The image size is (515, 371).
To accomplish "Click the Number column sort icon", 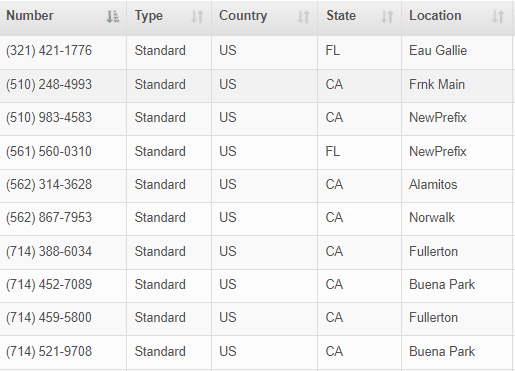I will [x=113, y=16].
